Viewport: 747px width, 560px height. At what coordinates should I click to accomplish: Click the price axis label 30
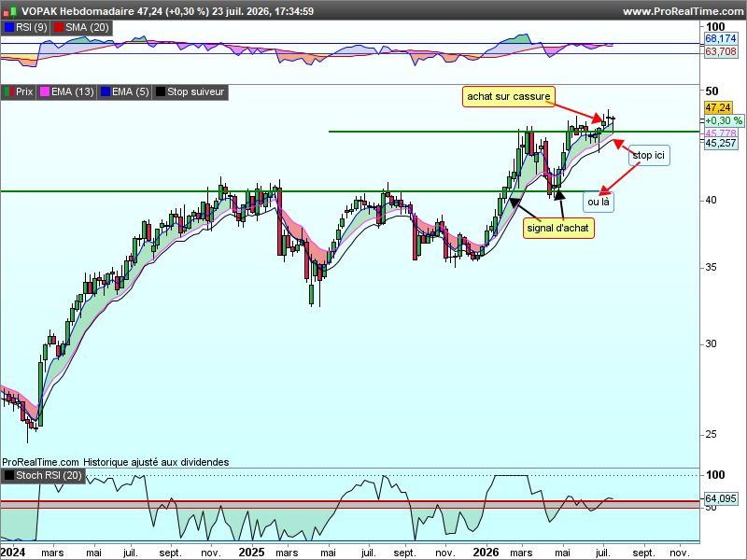711,343
